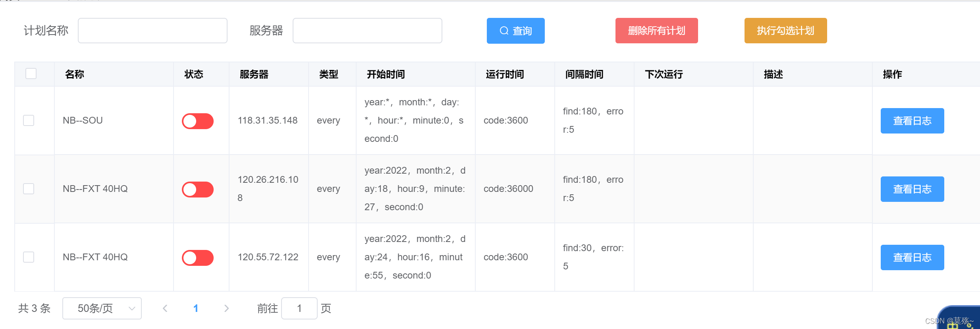
Task: Click the next page arrow
Action: point(226,308)
